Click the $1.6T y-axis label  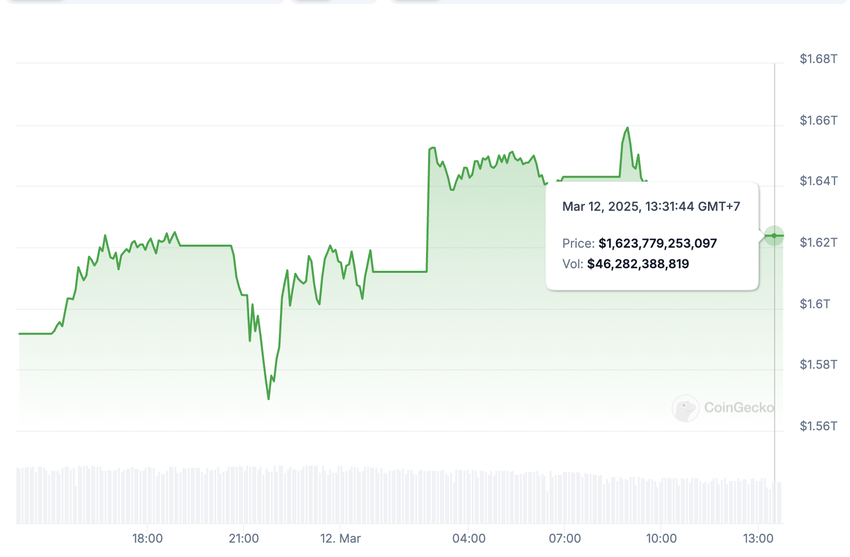pyautogui.click(x=816, y=304)
